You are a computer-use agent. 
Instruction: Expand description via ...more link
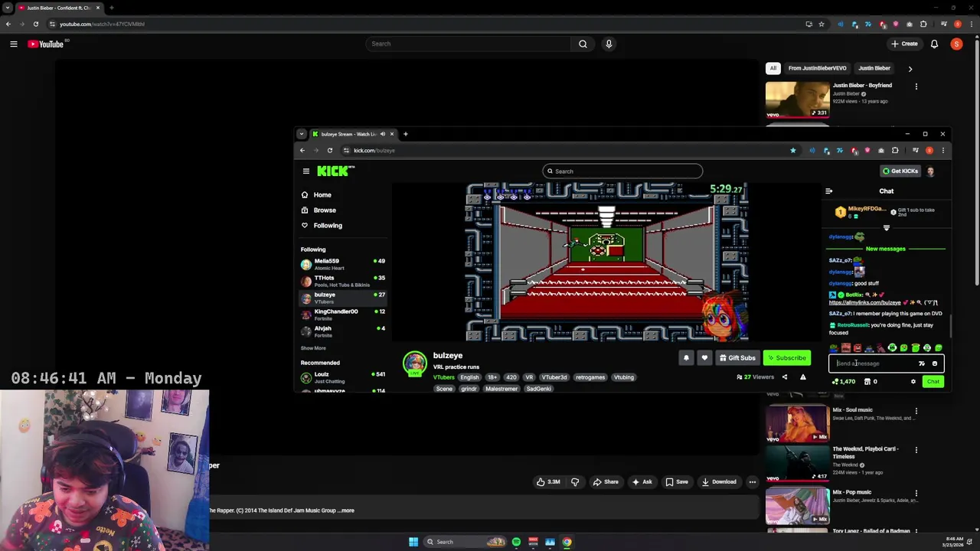click(347, 510)
